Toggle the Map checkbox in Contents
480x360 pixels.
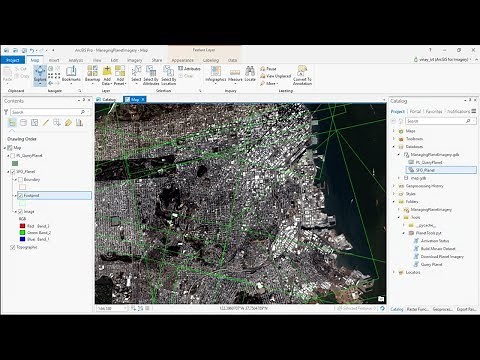pyautogui.click(x=10, y=148)
